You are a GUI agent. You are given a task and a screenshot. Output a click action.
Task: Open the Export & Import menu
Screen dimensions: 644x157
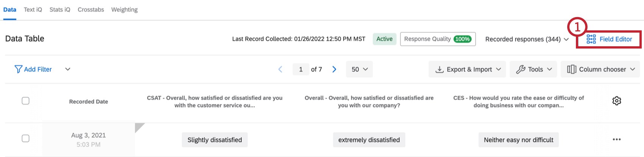click(x=467, y=69)
